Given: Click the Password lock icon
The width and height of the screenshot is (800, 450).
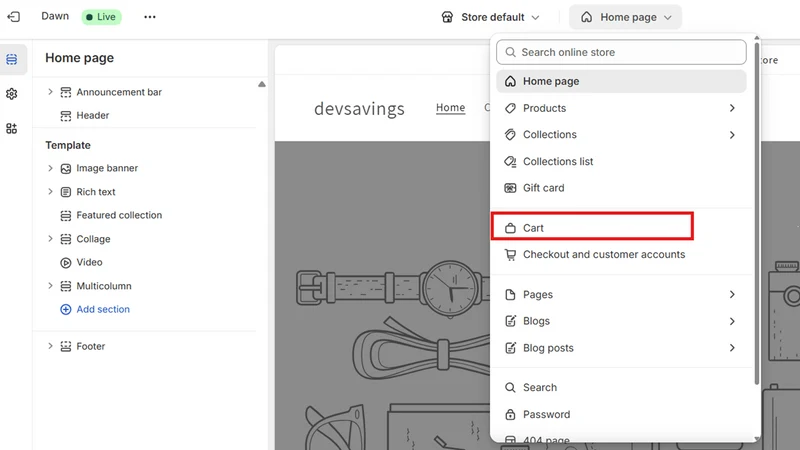Looking at the screenshot, I should point(510,414).
